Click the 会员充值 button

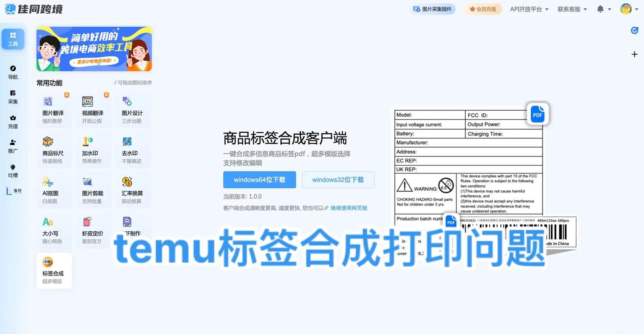[x=483, y=9]
